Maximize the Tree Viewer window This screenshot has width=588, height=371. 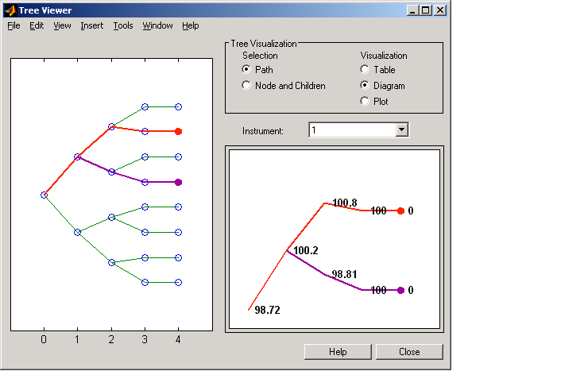425,10
